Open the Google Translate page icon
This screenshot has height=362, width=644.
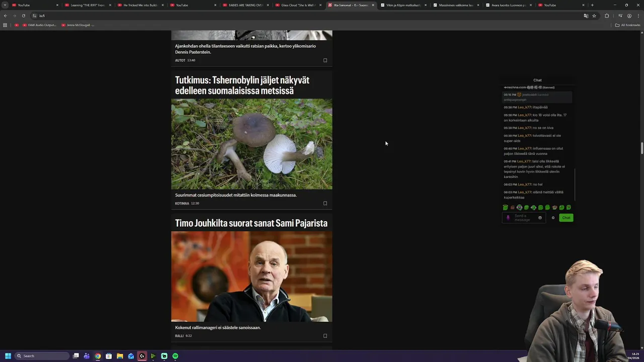pyautogui.click(x=586, y=16)
